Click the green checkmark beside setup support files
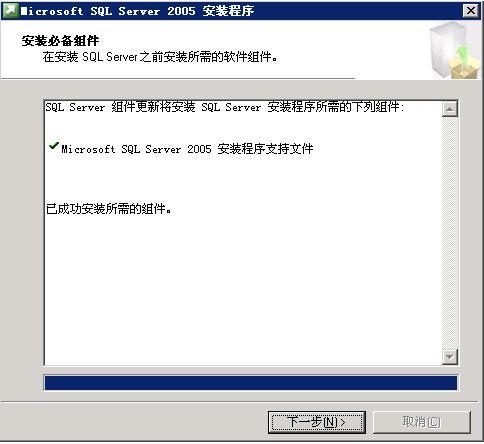Screen dimensions: 484x444 (x=54, y=146)
